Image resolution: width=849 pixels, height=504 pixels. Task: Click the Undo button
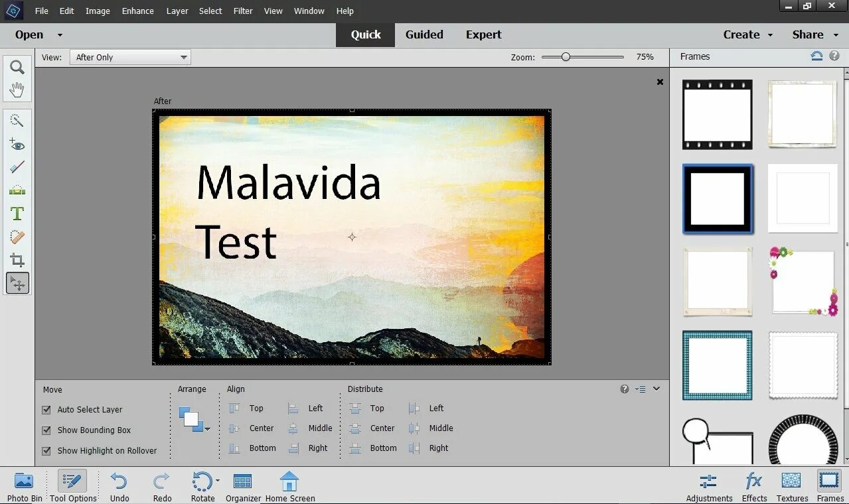(119, 486)
